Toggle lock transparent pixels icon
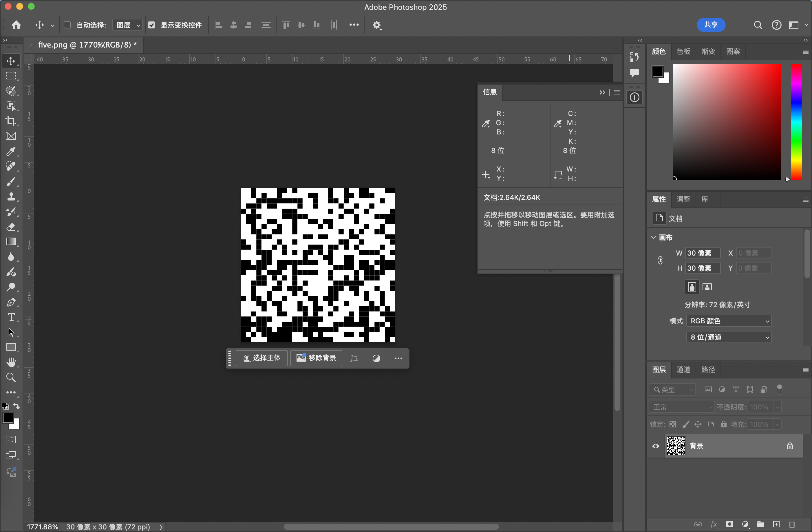Viewport: 812px width, 532px height. pyautogui.click(x=672, y=424)
